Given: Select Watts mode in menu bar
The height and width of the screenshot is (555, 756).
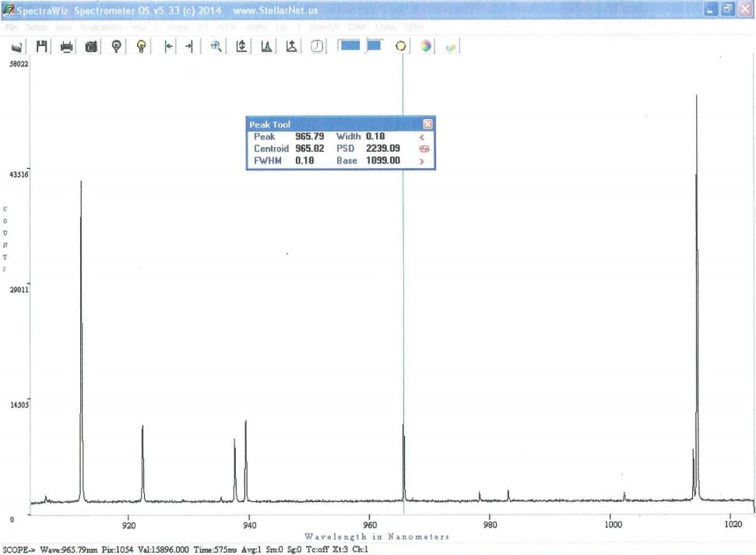Looking at the screenshot, I should click(x=256, y=27).
